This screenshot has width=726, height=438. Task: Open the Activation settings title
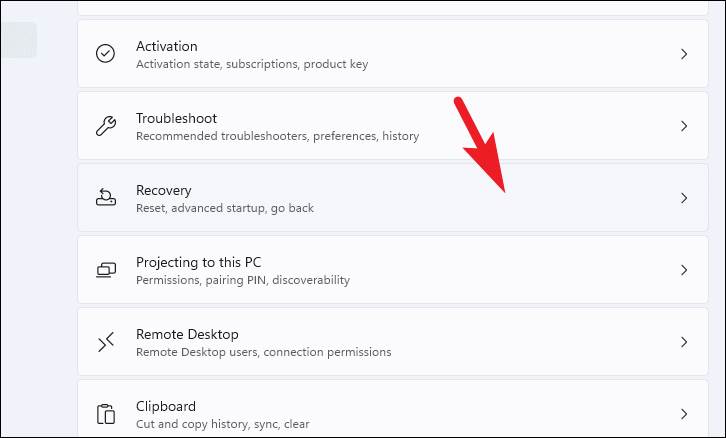[167, 46]
